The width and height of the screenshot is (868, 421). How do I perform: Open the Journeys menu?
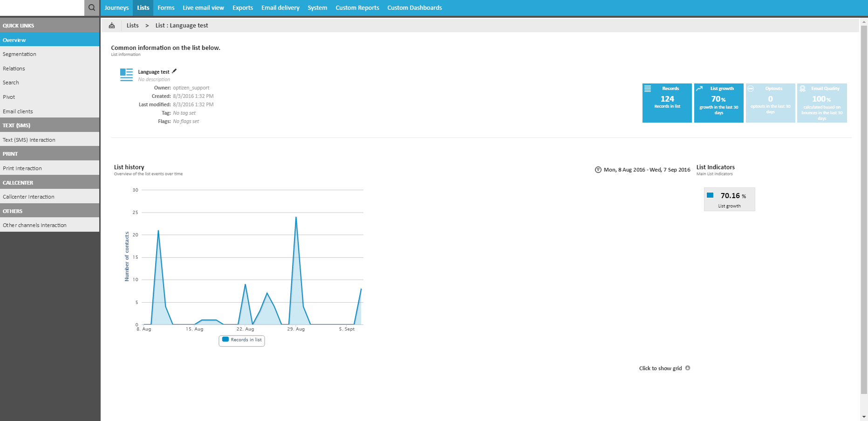116,8
